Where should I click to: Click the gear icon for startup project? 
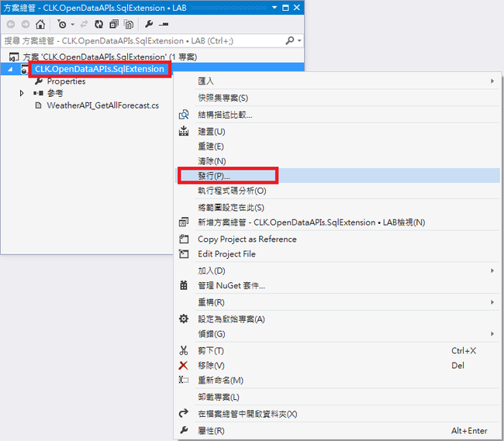184,319
